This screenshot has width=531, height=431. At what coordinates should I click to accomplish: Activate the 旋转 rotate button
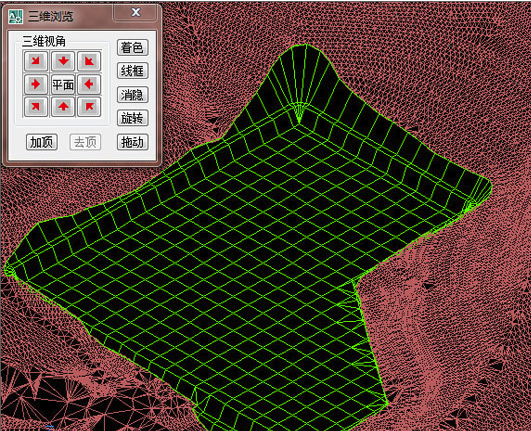pos(132,118)
